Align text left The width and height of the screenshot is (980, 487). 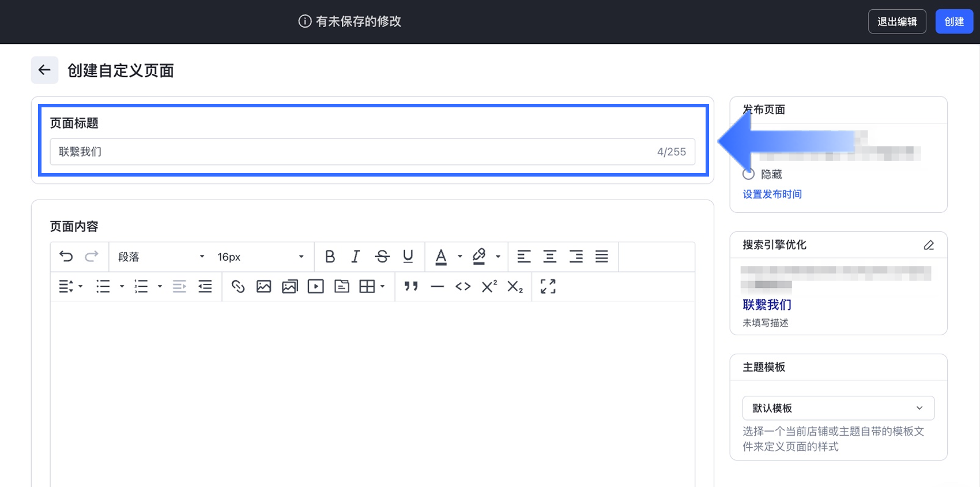(x=523, y=256)
